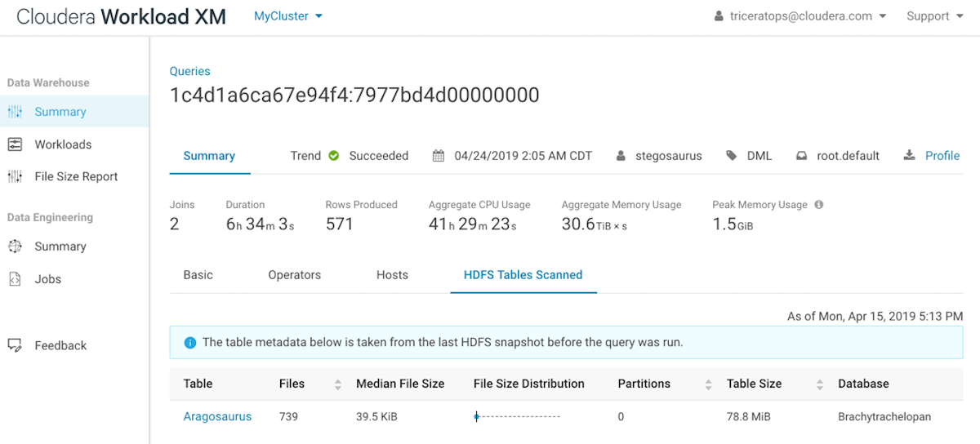
Task: Go back to Queries breadcrumb link
Action: point(189,72)
